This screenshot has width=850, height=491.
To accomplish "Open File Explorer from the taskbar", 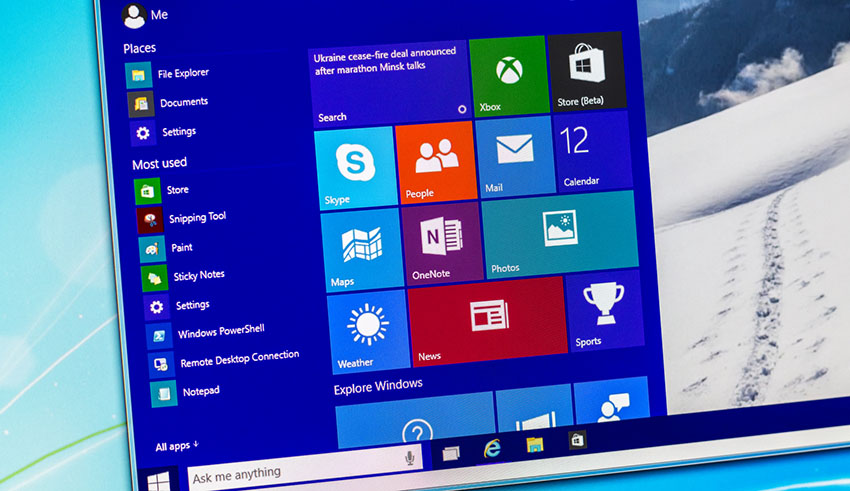I will click(535, 445).
